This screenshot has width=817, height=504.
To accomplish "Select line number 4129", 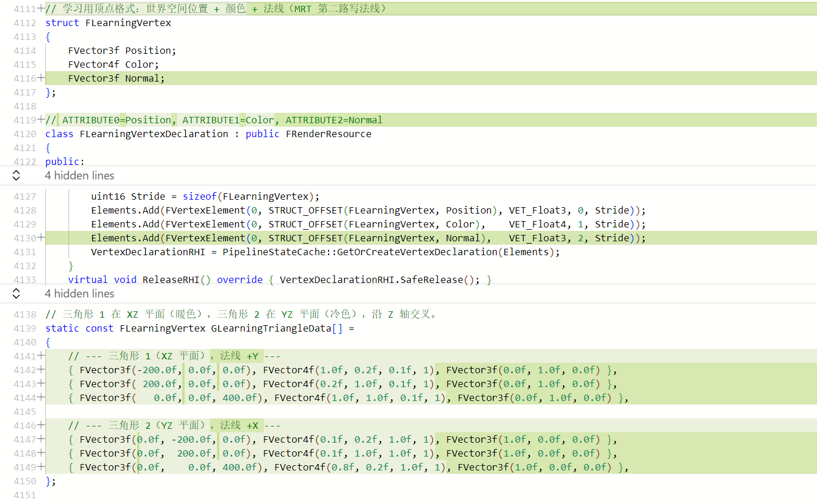I will pyautogui.click(x=25, y=224).
